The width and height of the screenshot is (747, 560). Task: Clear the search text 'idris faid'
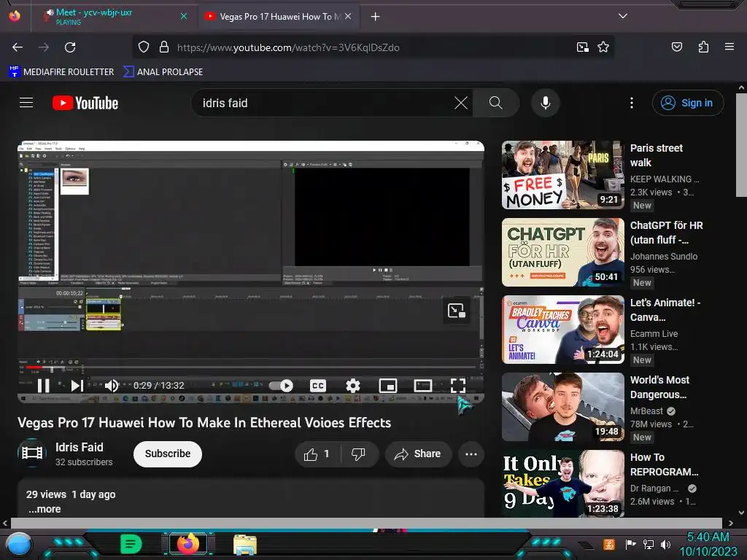[x=461, y=103]
